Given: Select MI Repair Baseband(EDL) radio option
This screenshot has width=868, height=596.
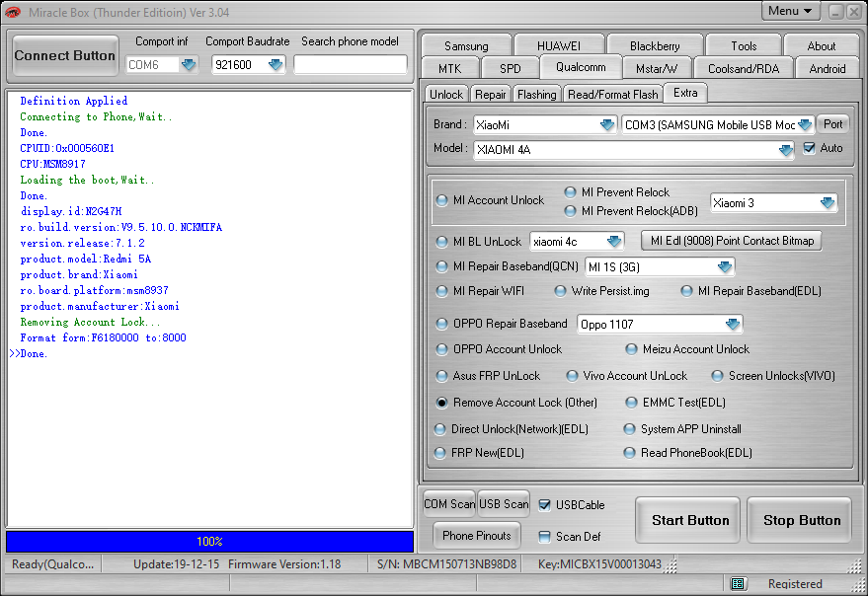Looking at the screenshot, I should pyautogui.click(x=686, y=291).
